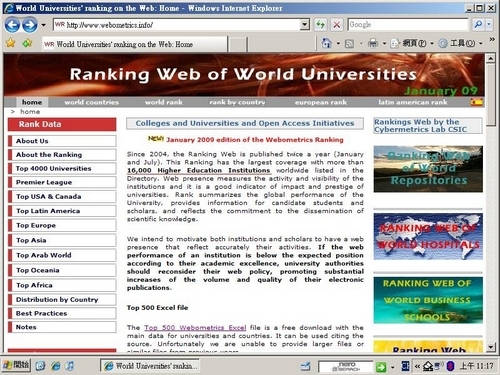Open 'rank by country' navigation tab

[237, 102]
